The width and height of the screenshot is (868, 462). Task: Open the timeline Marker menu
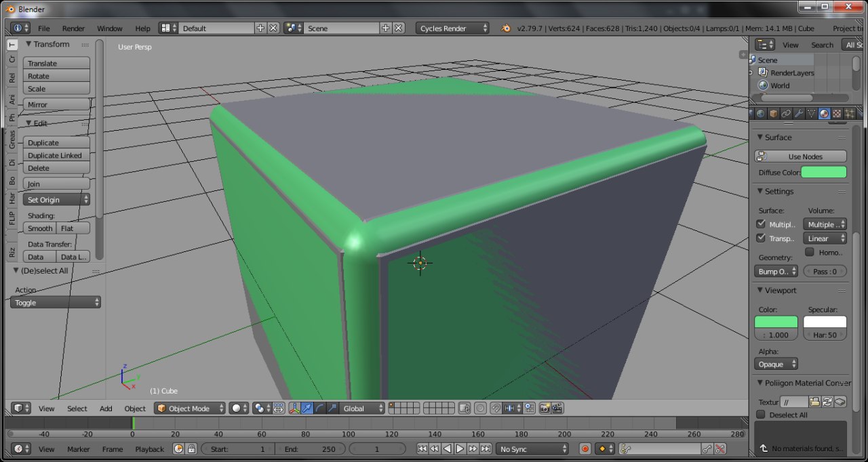coord(78,448)
